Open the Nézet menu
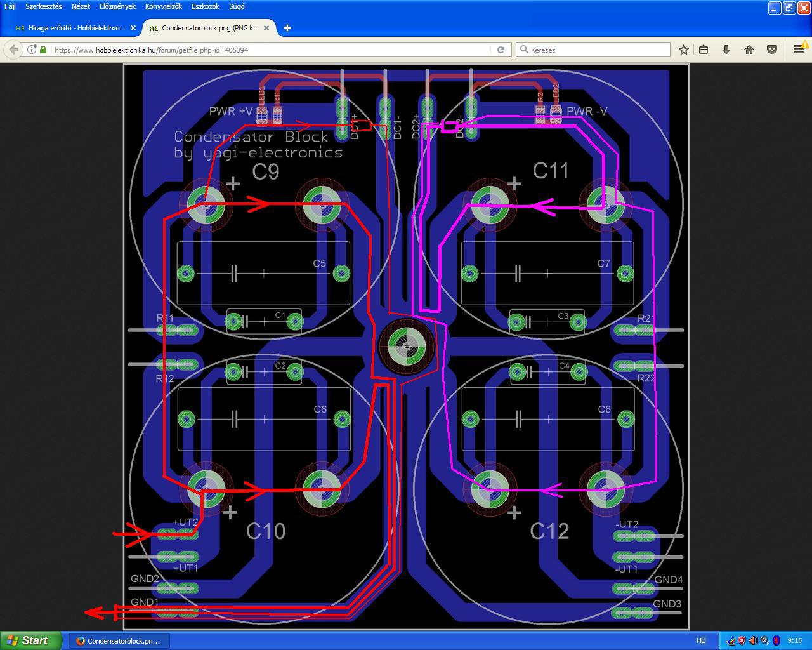The image size is (812, 650). point(81,6)
